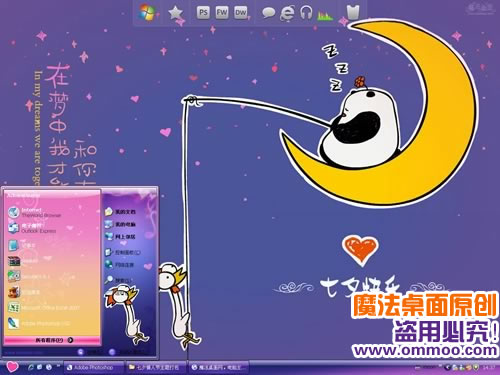Open the chat bubble dock icon
This screenshot has height=375, width=500.
click(x=268, y=13)
